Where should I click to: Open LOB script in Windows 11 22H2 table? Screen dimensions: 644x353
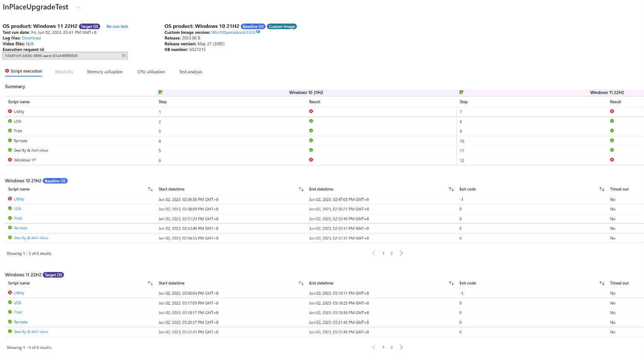pyautogui.click(x=17, y=303)
